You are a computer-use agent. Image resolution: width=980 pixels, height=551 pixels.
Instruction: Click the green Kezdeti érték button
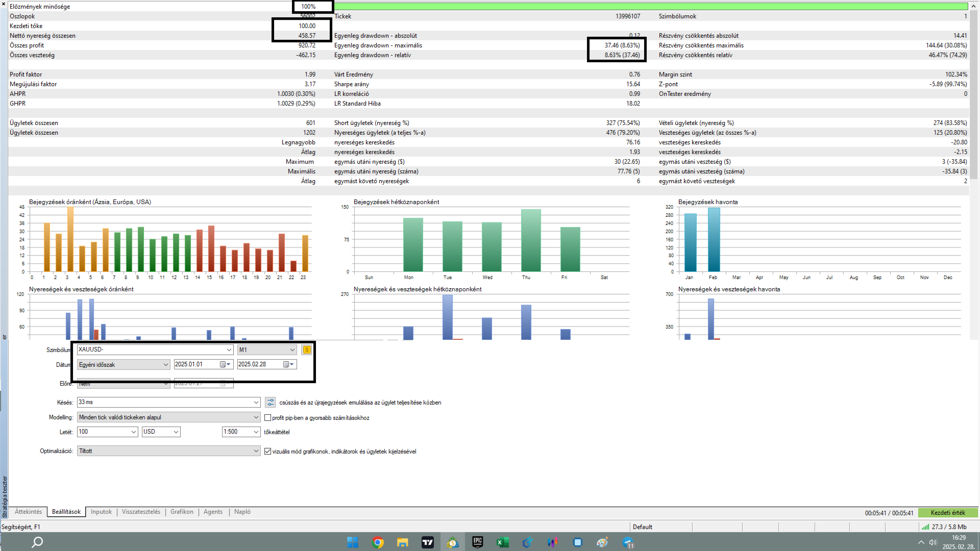coord(947,513)
